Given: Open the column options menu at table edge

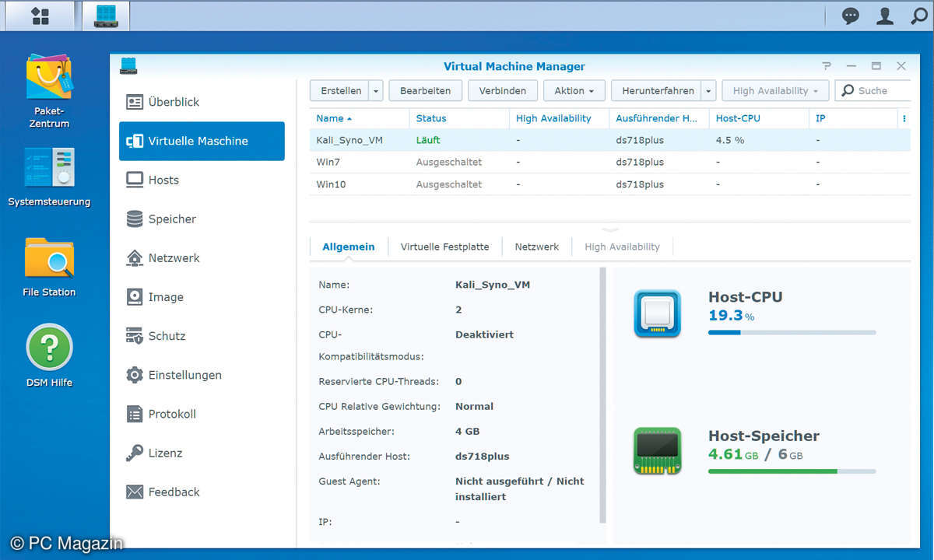Looking at the screenshot, I should coord(904,118).
